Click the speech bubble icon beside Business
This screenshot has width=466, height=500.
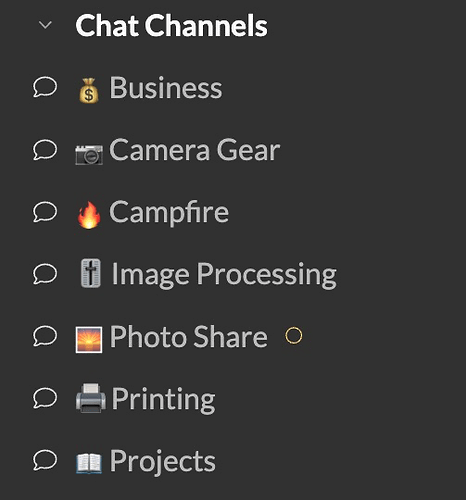[x=45, y=87]
